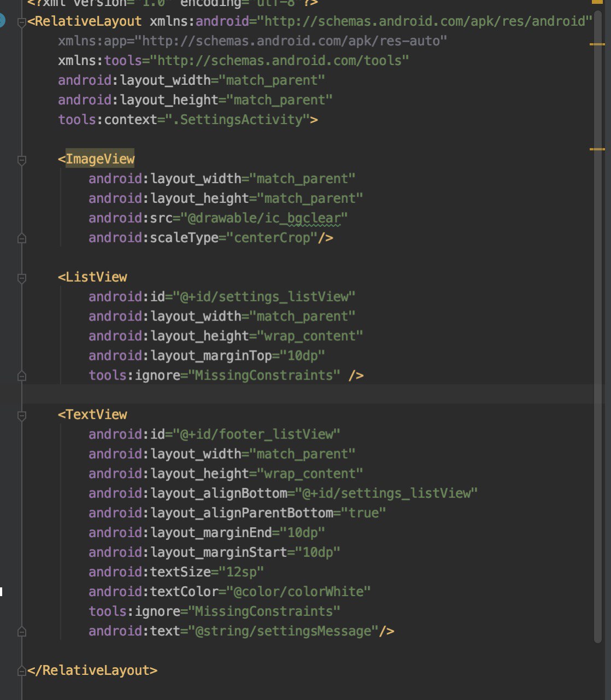Click the TextView tag name
Screen dimensions: 611x700
pyautogui.click(x=96, y=415)
